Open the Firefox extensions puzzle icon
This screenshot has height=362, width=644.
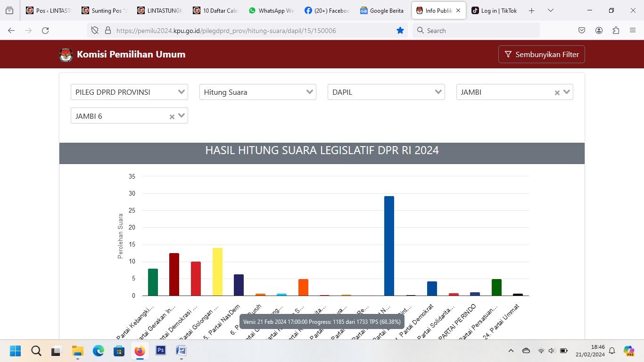pos(616,31)
